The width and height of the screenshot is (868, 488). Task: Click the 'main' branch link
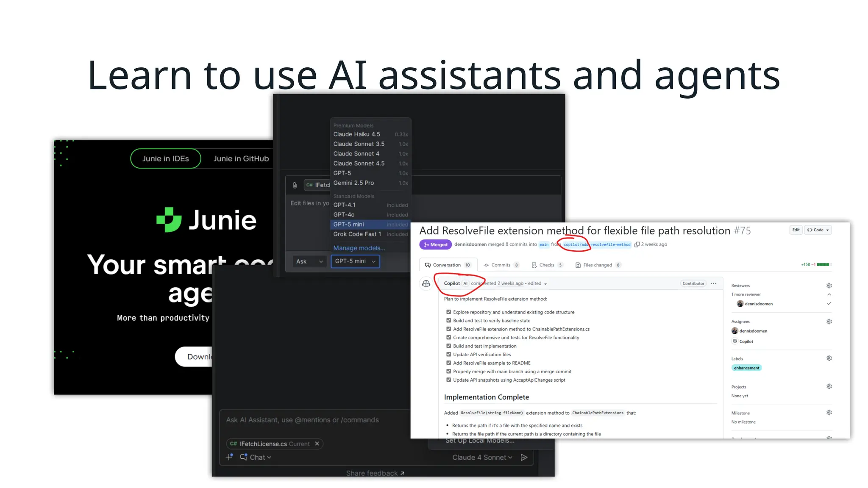(544, 244)
